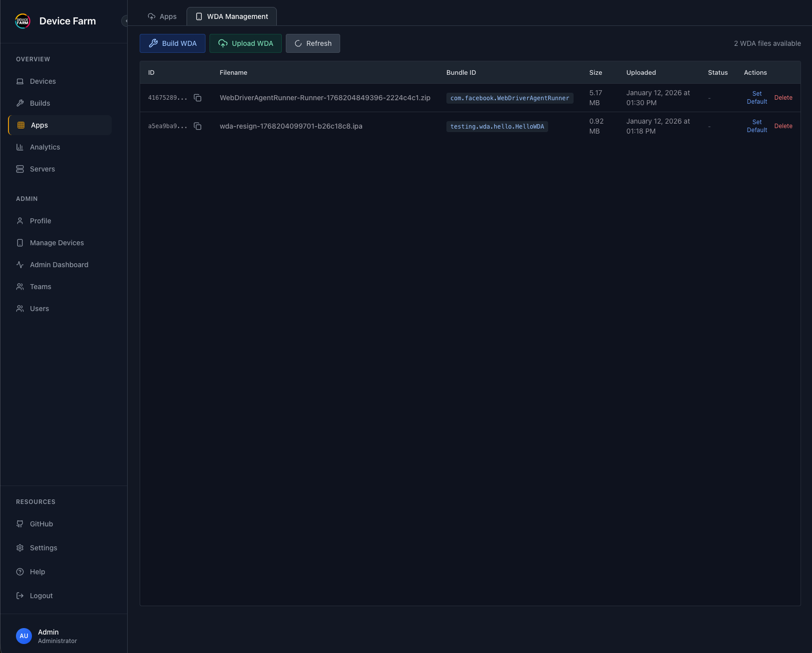The image size is (812, 653).
Task: Open the Users page
Action: [60, 309]
